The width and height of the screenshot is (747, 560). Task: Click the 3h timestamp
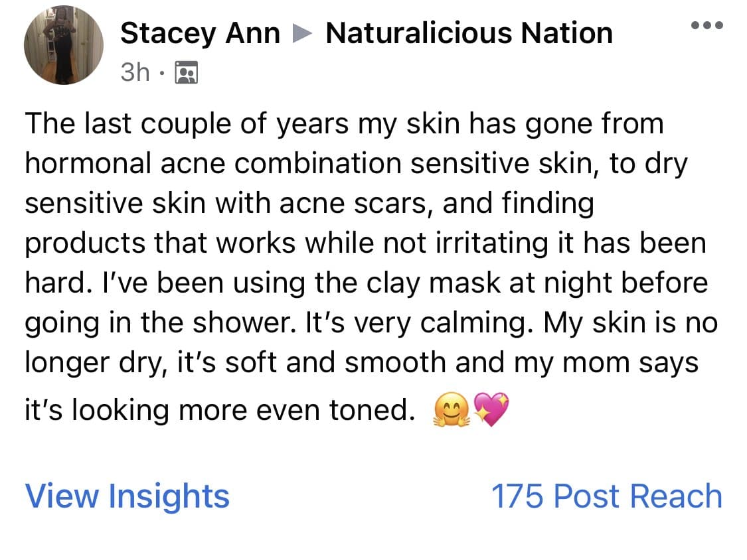point(137,72)
